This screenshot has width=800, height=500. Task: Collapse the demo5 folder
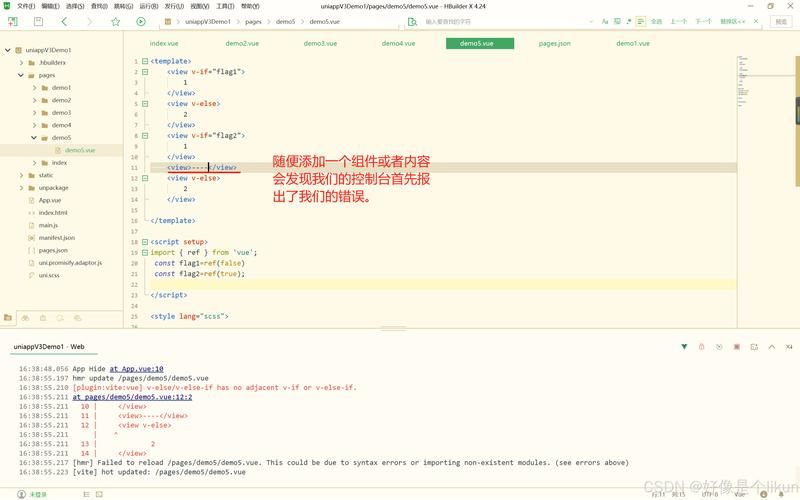click(34, 138)
